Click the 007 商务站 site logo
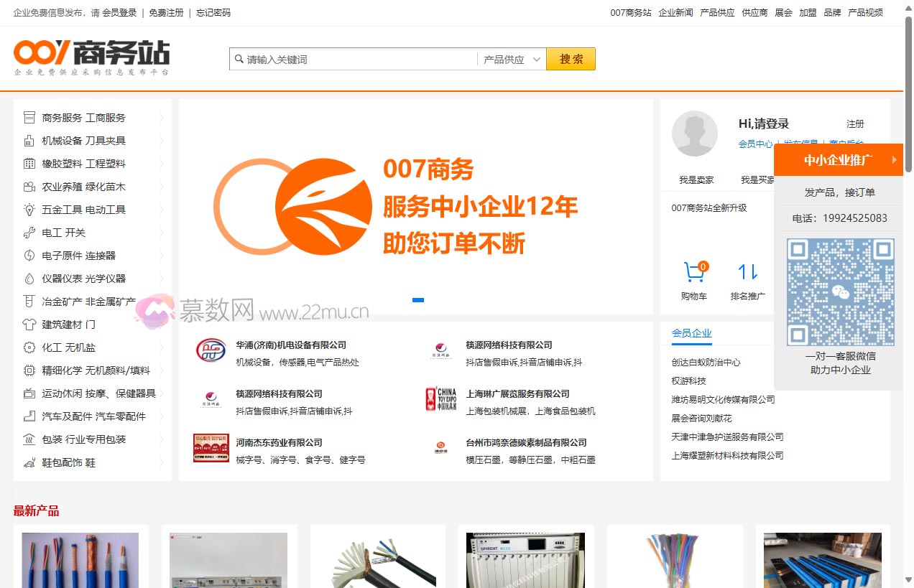This screenshot has height=588, width=914. pyautogui.click(x=92, y=56)
